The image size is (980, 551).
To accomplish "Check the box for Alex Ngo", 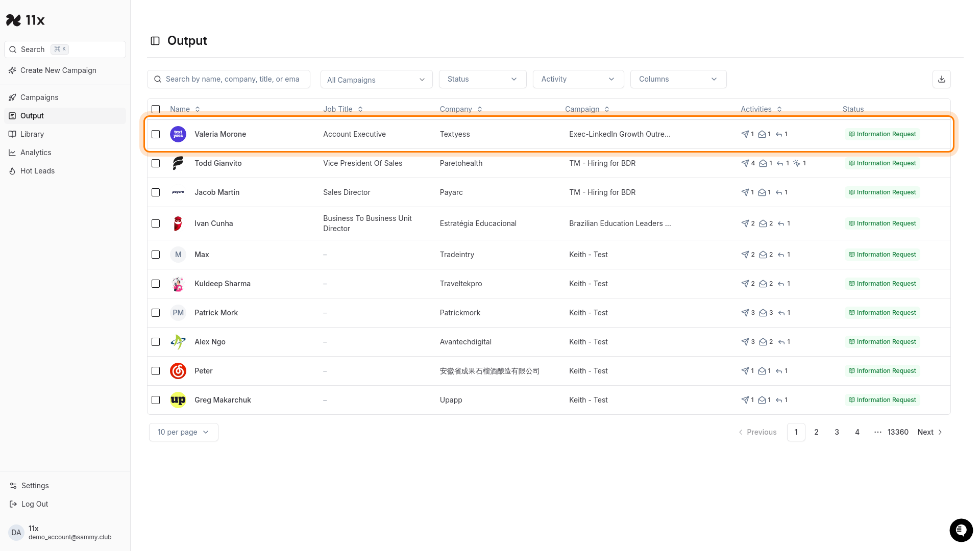I will point(156,342).
